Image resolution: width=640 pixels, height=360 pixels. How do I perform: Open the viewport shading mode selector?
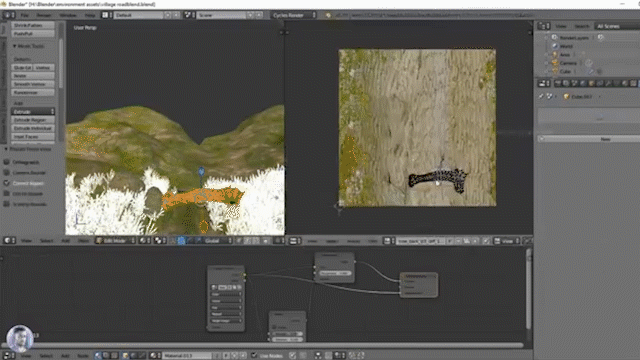click(x=144, y=241)
